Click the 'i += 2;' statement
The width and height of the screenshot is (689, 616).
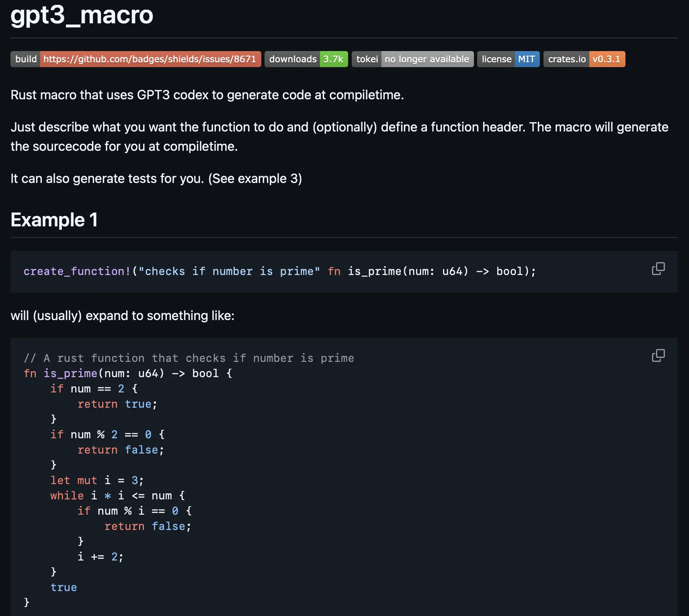point(100,557)
